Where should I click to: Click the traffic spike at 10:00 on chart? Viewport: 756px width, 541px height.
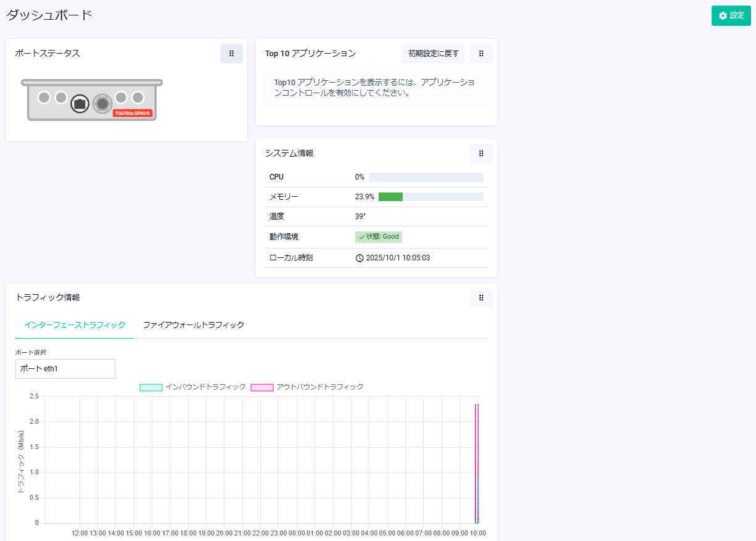[477, 463]
